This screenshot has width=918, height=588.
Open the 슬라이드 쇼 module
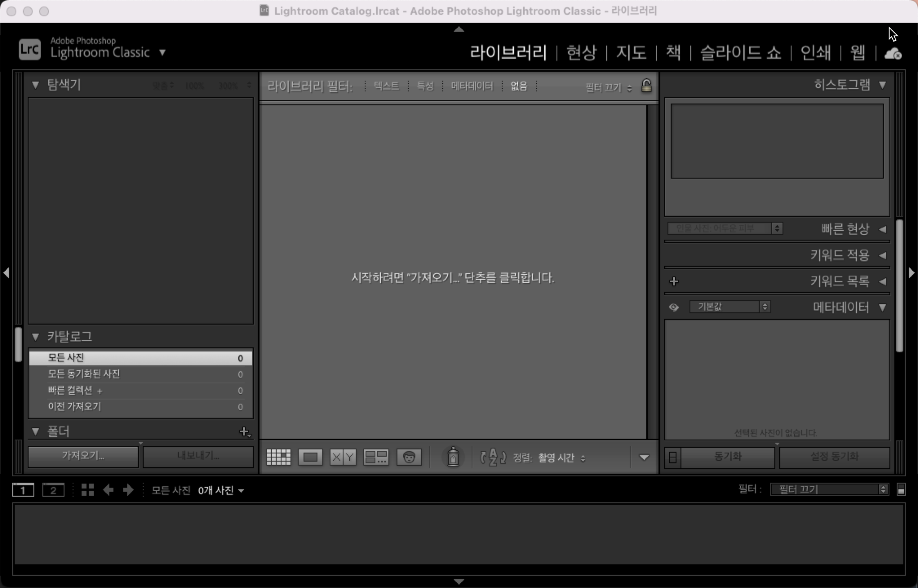point(741,53)
